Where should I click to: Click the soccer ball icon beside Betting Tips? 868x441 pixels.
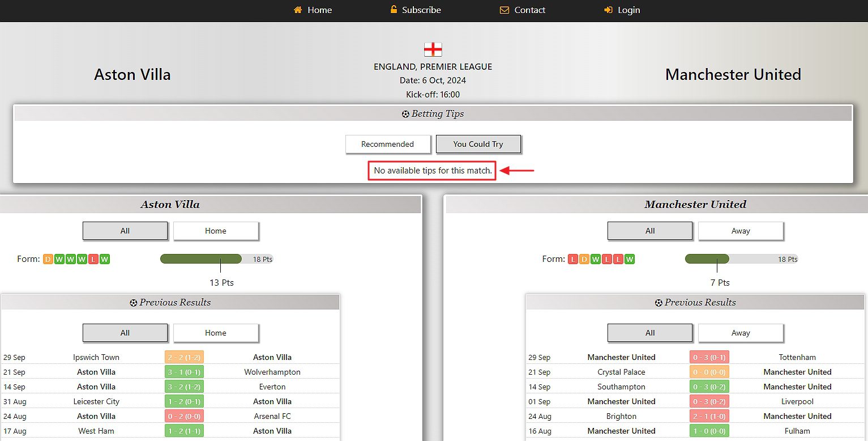(405, 114)
